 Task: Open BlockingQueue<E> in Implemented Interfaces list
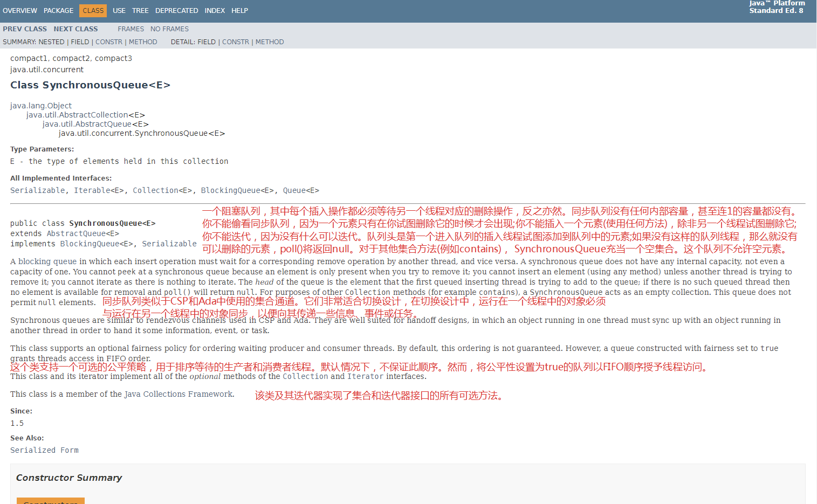[x=237, y=190]
